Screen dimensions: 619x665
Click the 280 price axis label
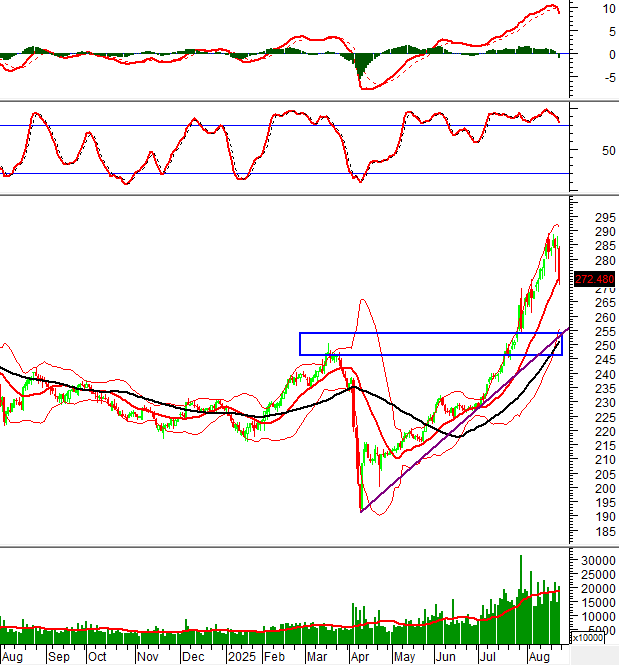tap(605, 260)
